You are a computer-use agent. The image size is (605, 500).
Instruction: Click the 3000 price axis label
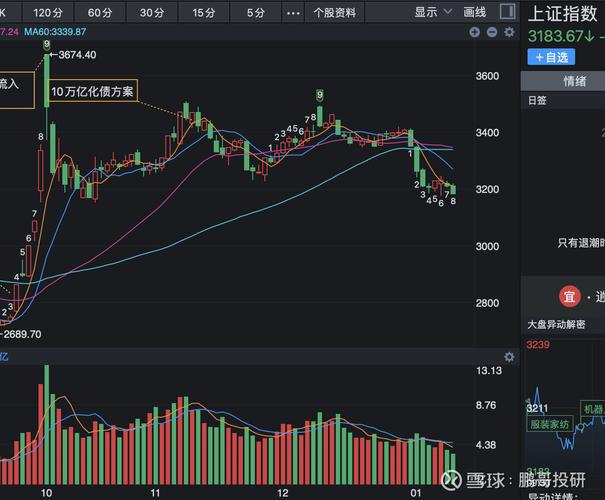click(487, 246)
